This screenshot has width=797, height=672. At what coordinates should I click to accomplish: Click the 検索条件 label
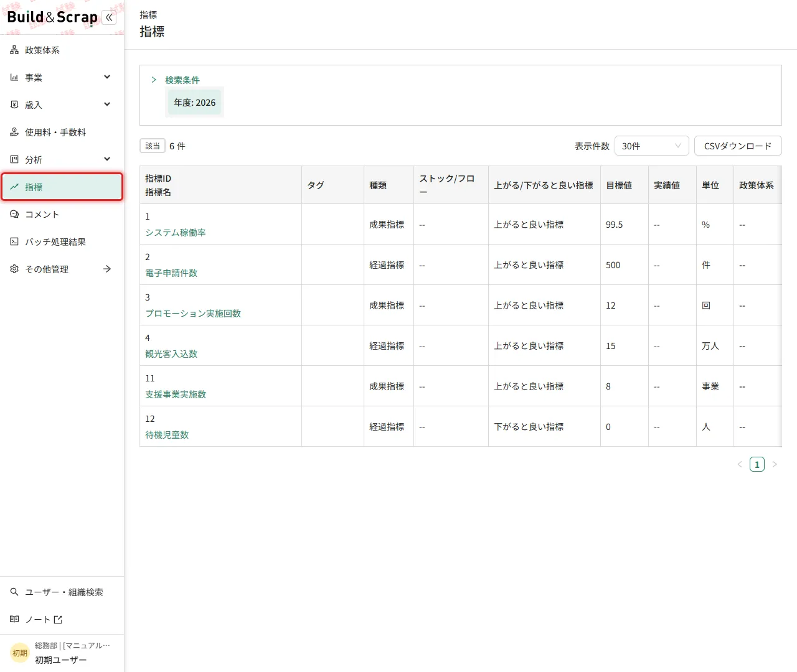[x=182, y=80]
